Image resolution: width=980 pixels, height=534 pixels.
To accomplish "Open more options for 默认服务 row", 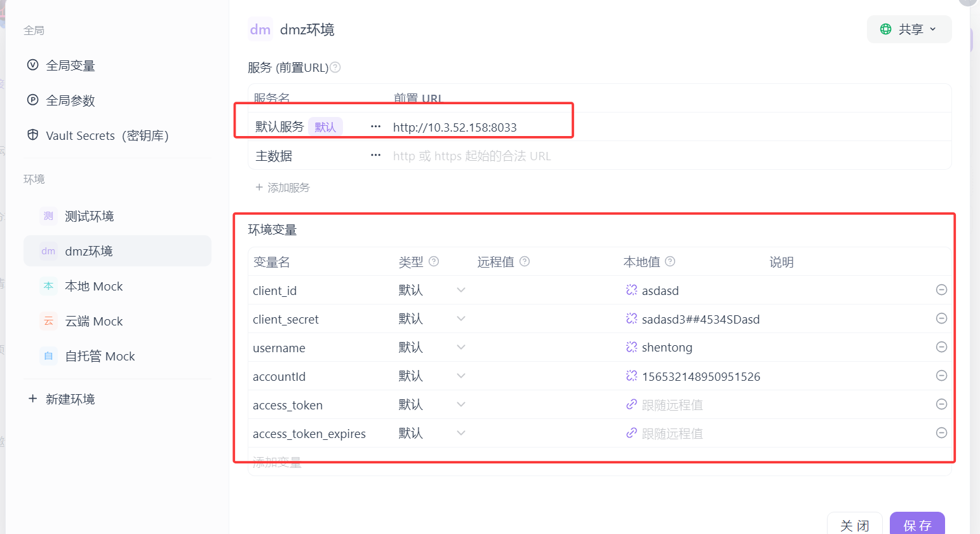I will point(375,126).
